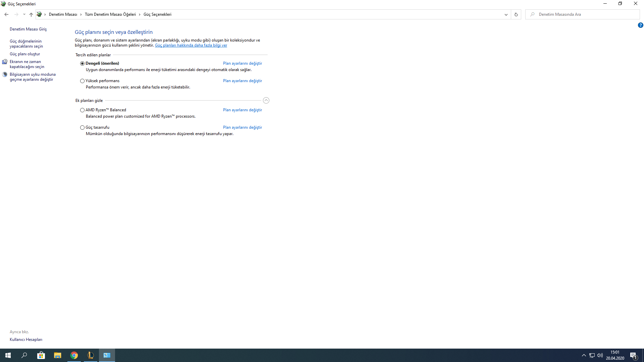Open Güç planı oluştur link
Image resolution: width=644 pixels, height=362 pixels.
[25, 54]
